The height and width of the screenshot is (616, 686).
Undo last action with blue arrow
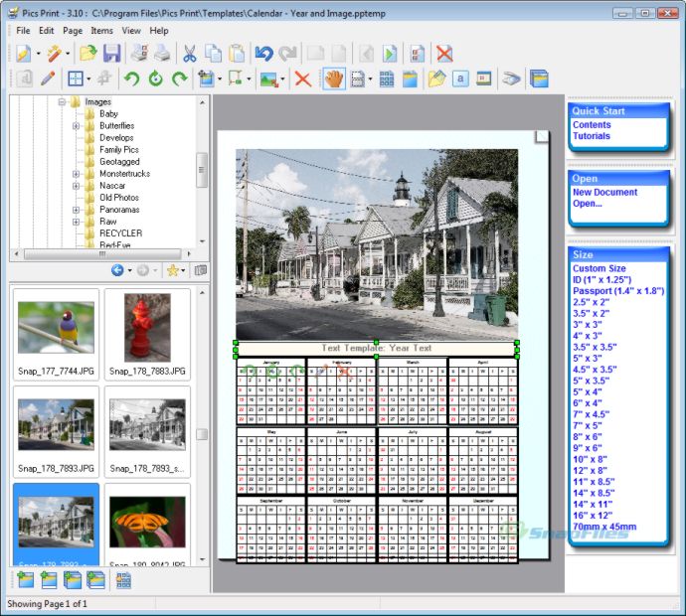(264, 54)
